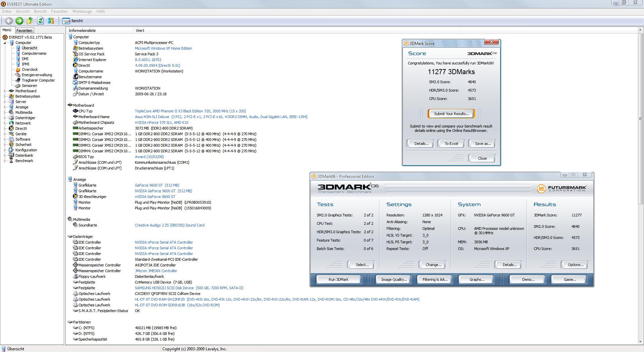
Task: Click Options... button under Results
Action: click(575, 265)
